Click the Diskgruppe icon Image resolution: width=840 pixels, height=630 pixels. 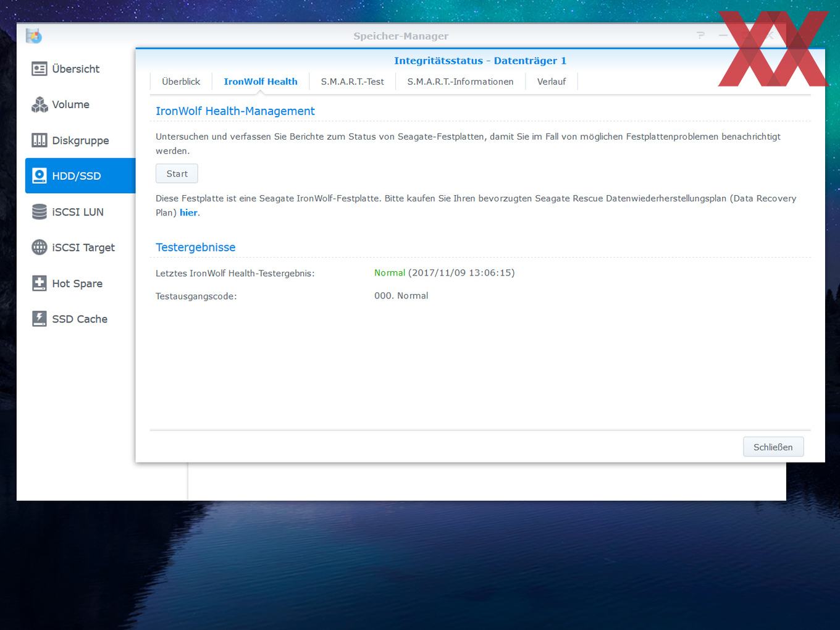39,140
